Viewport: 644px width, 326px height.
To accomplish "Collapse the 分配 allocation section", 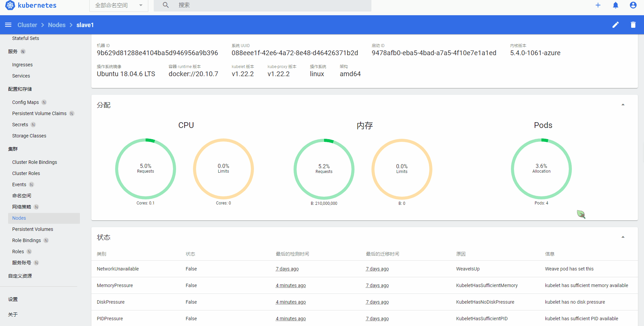I will (x=623, y=105).
